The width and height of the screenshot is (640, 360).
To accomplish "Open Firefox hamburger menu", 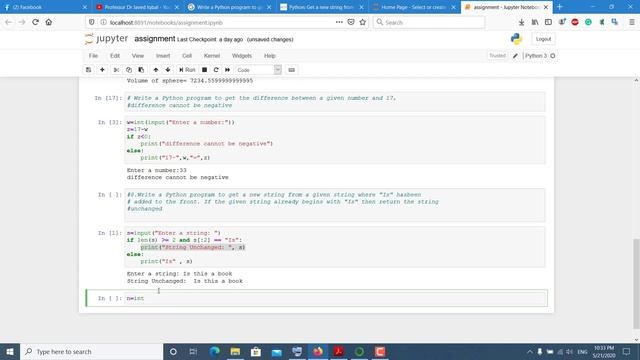I will pos(632,22).
